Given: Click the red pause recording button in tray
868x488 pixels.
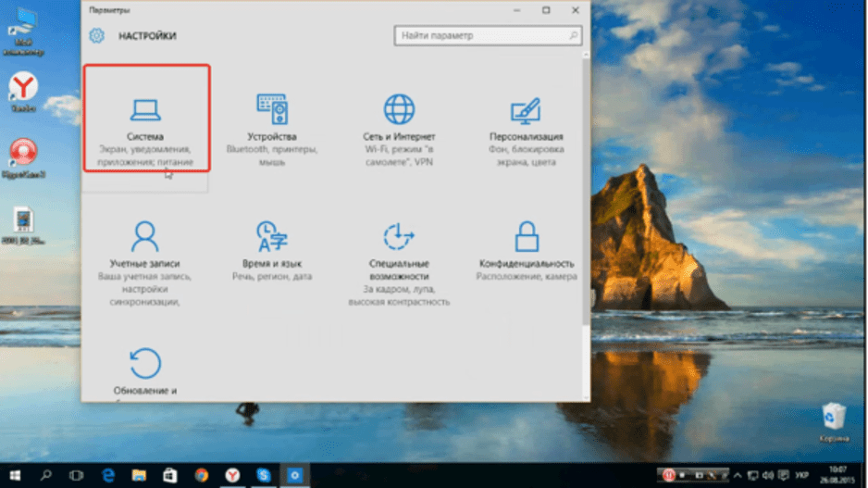Looking at the screenshot, I should click(x=669, y=475).
